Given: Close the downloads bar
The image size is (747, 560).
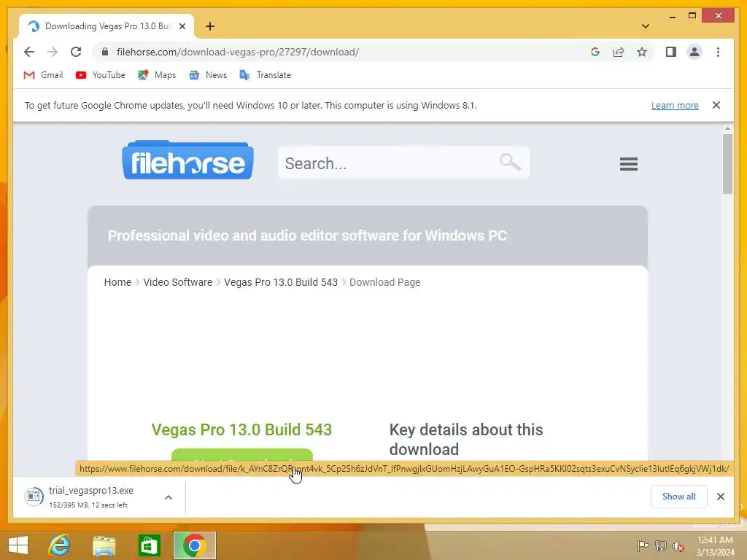Looking at the screenshot, I should coord(720,497).
